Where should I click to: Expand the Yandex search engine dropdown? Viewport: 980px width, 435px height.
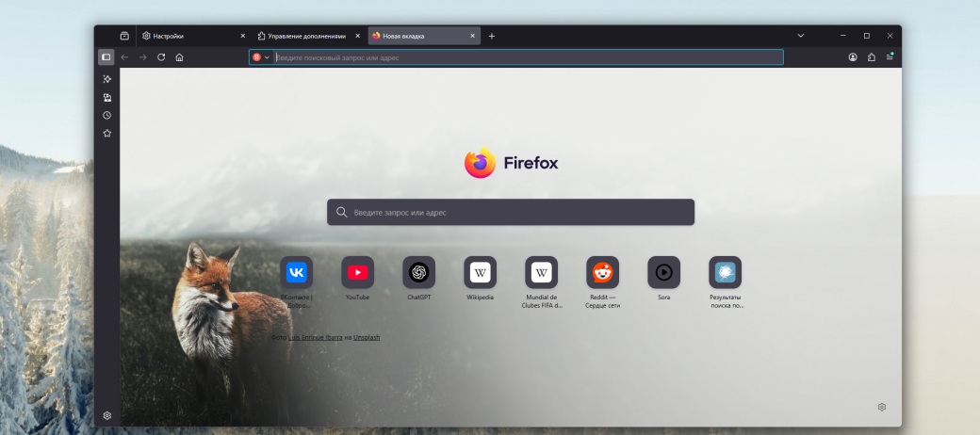tap(261, 57)
